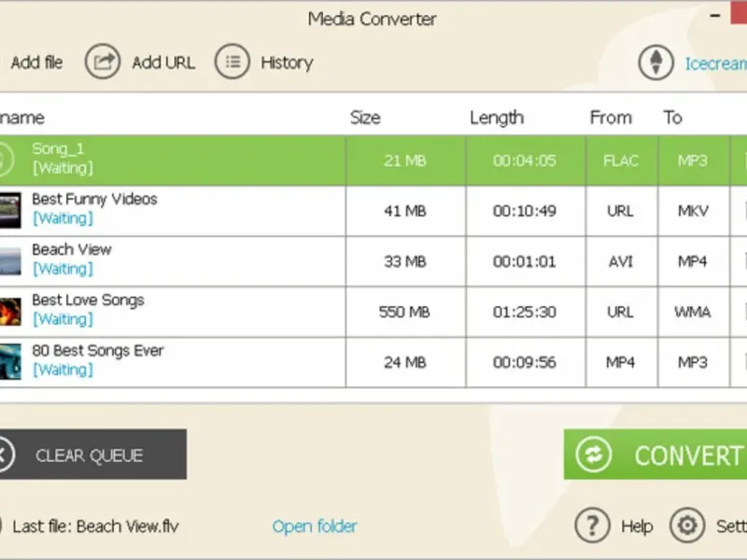Screen dimensions: 747x560
Task: Select the 80 Best Songs Ever title
Action: pyautogui.click(x=98, y=351)
